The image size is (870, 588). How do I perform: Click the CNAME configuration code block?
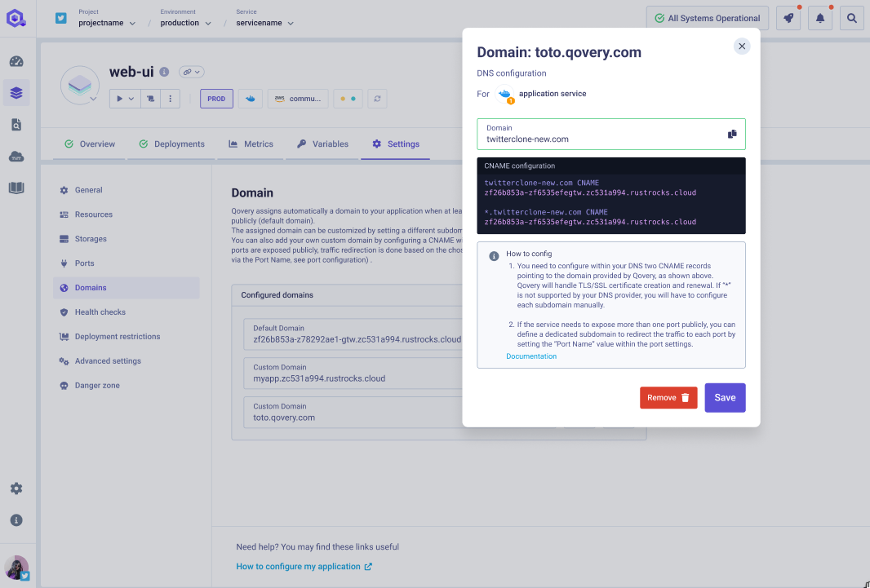tap(611, 196)
